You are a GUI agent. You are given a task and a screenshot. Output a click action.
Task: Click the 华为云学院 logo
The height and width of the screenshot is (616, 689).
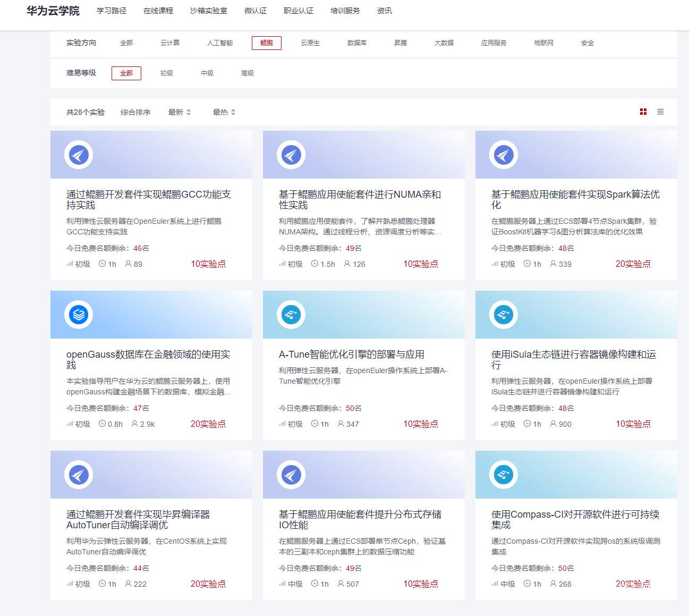[x=53, y=11]
